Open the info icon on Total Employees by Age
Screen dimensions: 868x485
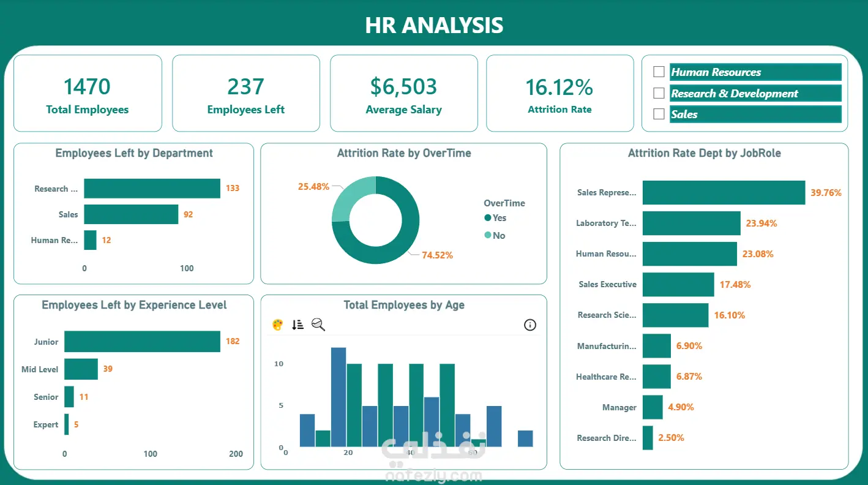(530, 325)
